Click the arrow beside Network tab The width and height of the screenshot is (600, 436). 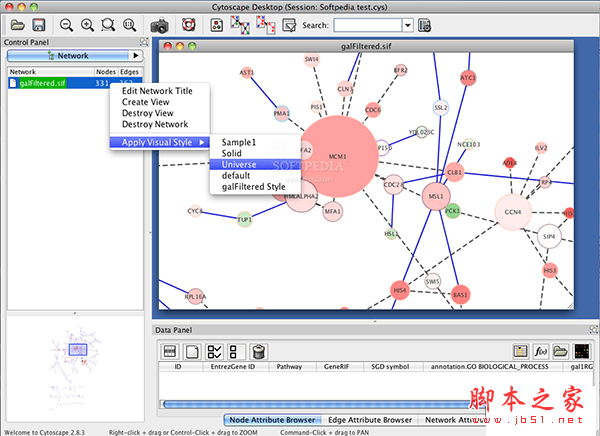tap(136, 56)
